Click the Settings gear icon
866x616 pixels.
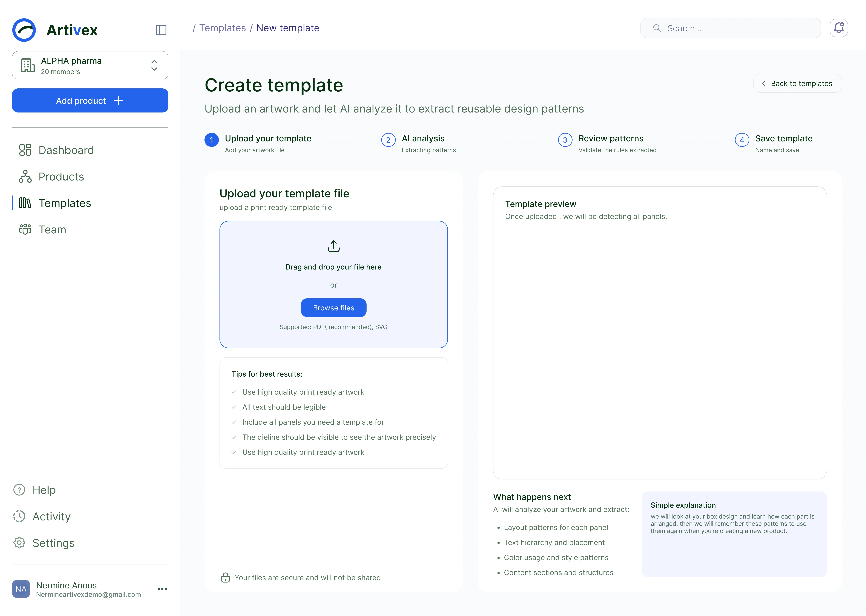(x=19, y=543)
